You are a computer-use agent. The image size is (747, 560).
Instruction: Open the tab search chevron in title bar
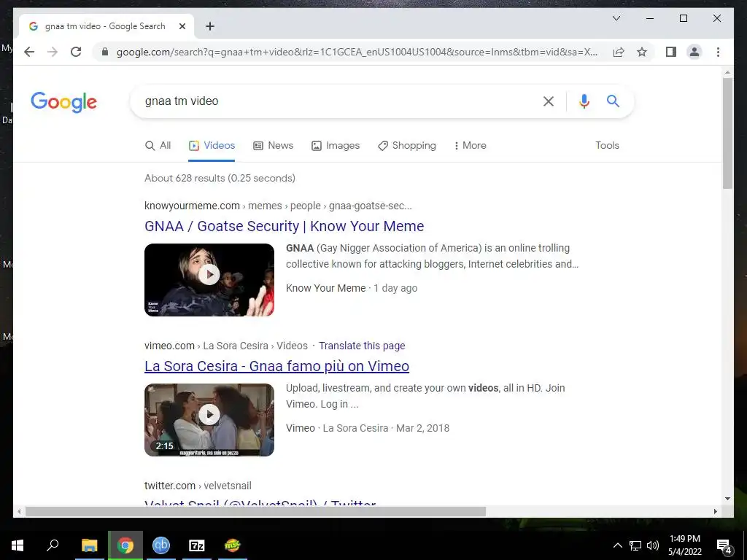click(616, 18)
